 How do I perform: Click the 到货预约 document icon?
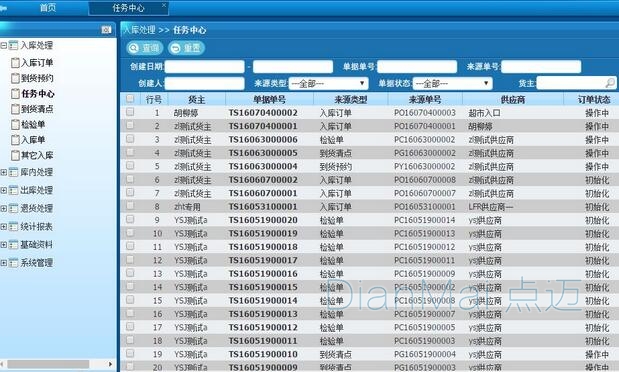pos(15,78)
